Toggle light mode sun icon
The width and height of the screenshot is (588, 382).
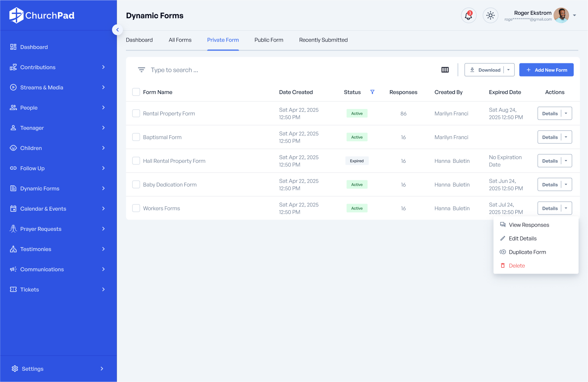click(490, 16)
